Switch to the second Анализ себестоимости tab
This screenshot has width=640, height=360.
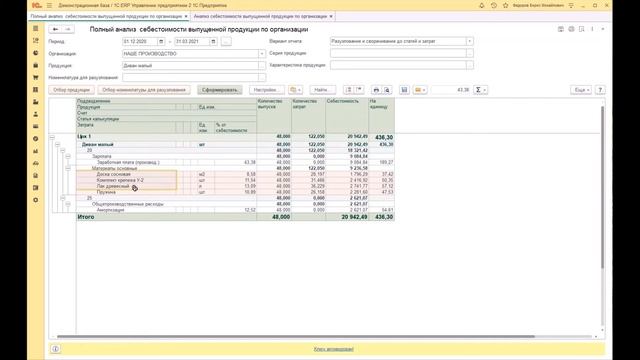pyautogui.click(x=260, y=16)
